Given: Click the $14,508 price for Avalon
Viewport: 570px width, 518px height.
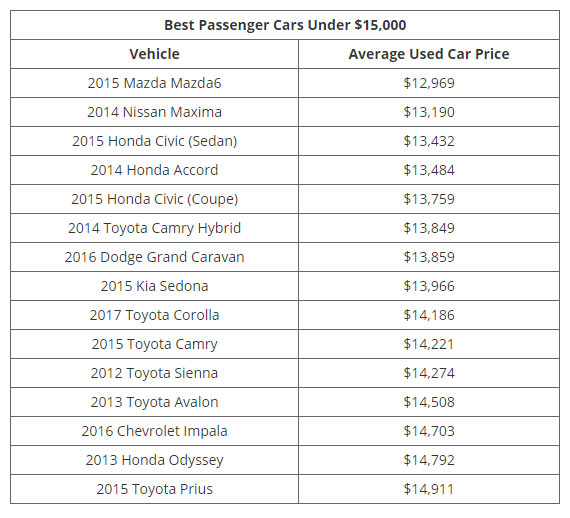Looking at the screenshot, I should tap(429, 402).
